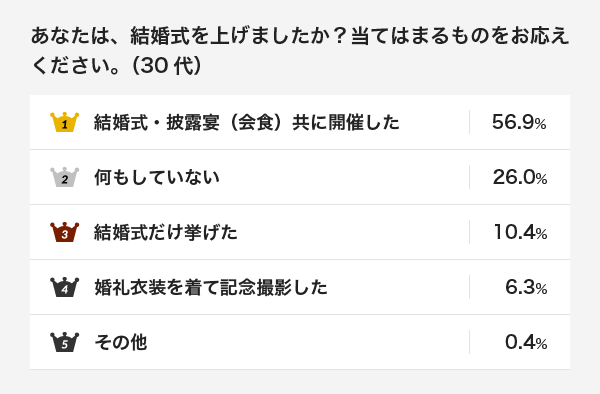The height and width of the screenshot is (394, 600).
Task: Click the divider beside the 10.4% value
Action: [x=469, y=232]
